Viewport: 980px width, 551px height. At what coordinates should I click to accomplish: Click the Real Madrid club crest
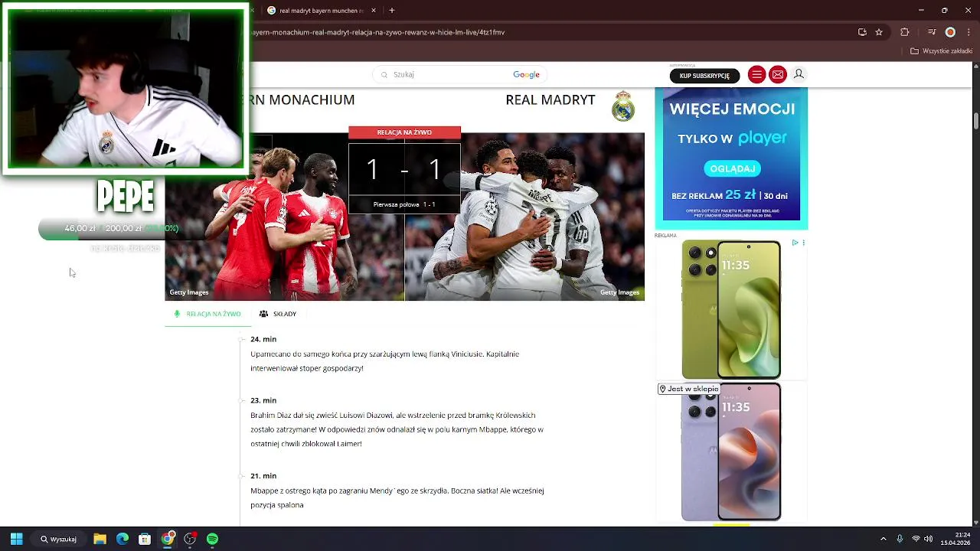tap(623, 106)
